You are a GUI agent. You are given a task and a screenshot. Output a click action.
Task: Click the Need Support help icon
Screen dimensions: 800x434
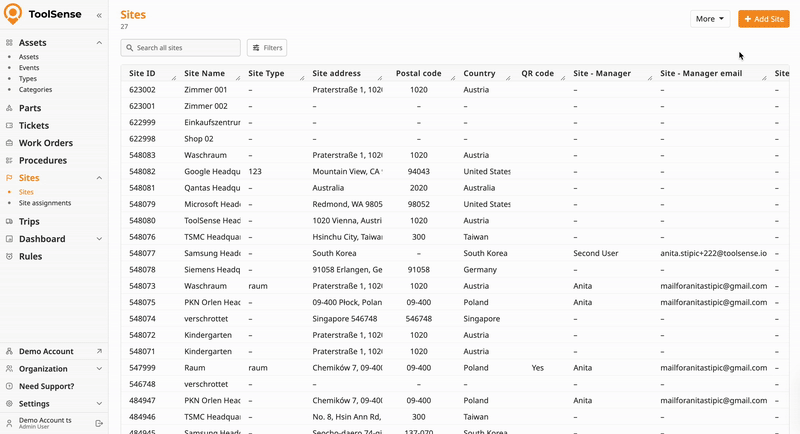9,386
